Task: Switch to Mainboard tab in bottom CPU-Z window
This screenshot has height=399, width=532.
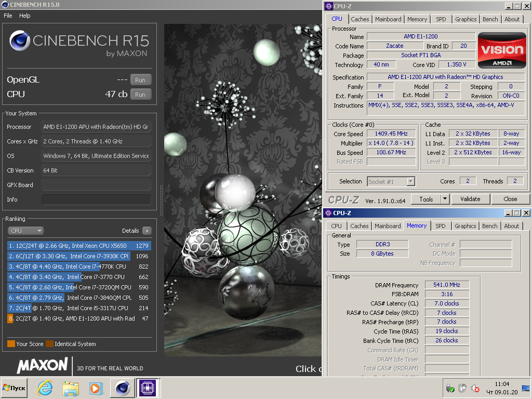Action: 388,226
